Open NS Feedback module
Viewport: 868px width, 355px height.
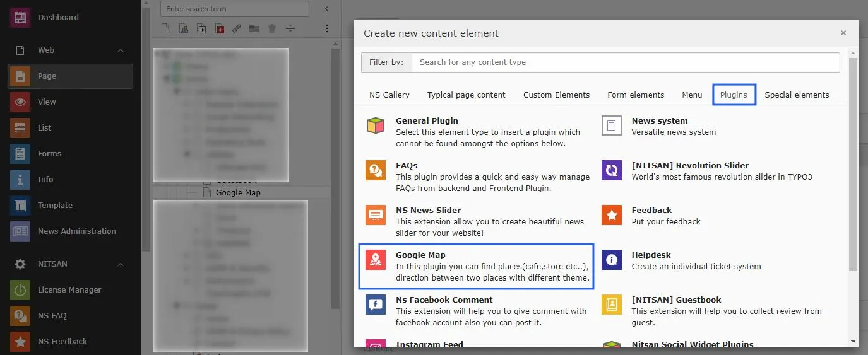coord(70,341)
